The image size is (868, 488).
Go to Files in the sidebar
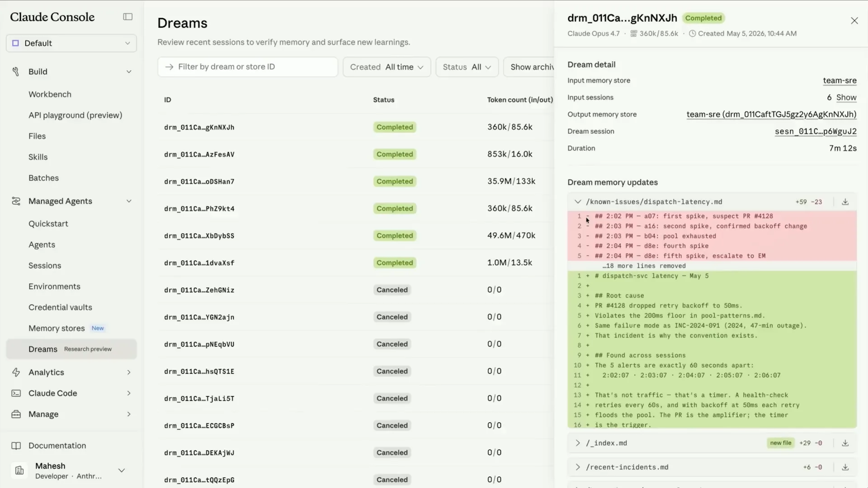click(x=37, y=136)
